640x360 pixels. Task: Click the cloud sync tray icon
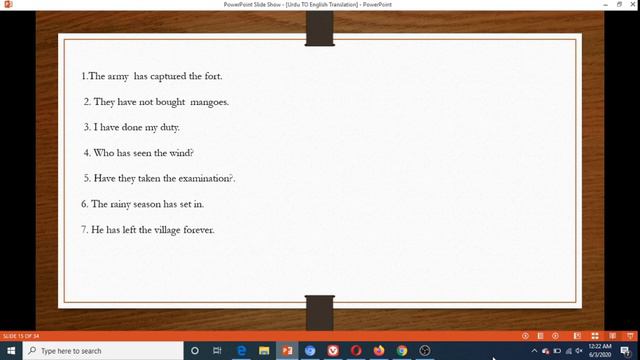tap(546, 351)
